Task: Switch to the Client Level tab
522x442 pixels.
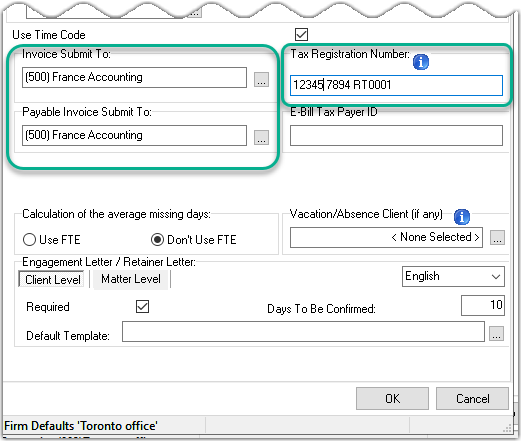Action: click(52, 279)
